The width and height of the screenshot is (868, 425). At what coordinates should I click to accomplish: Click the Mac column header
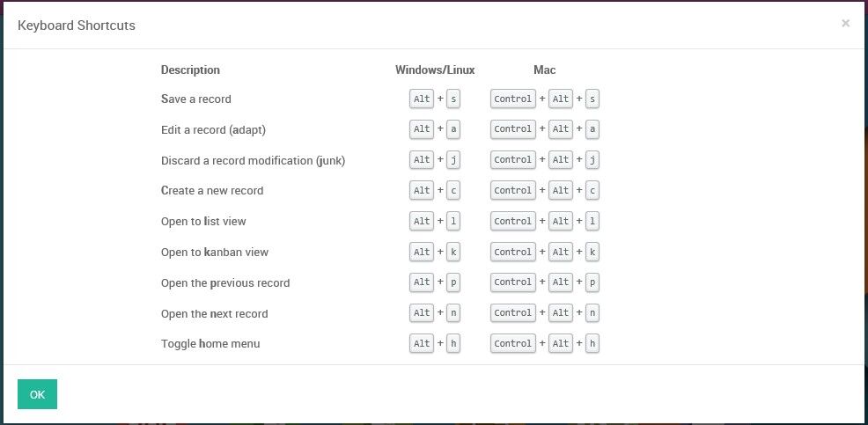click(544, 70)
